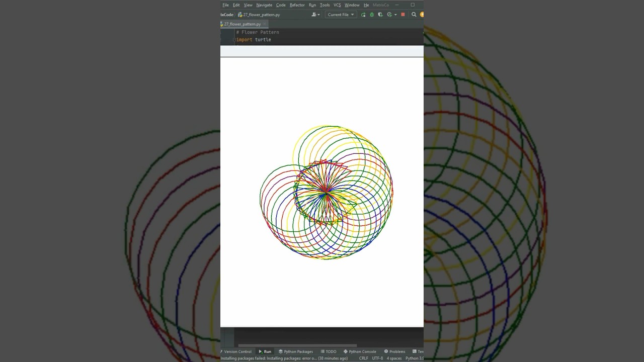Expand the Current File run configuration dropdown
Screen dimensions: 644x362
[341, 15]
